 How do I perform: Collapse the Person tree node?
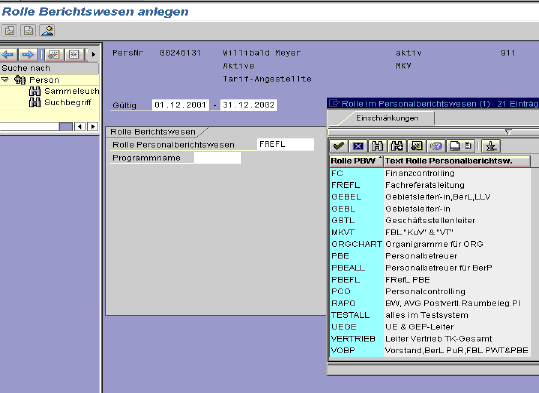coord(5,80)
